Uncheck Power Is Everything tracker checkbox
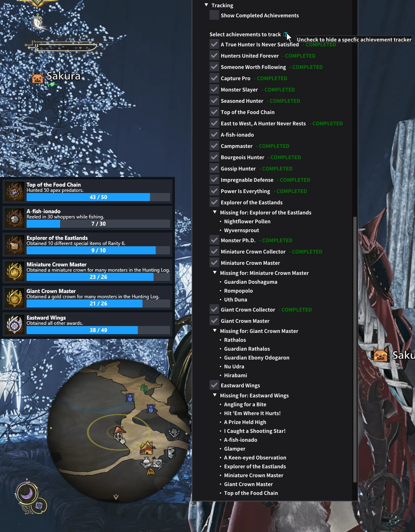The width and height of the screenshot is (415, 532). click(x=214, y=191)
